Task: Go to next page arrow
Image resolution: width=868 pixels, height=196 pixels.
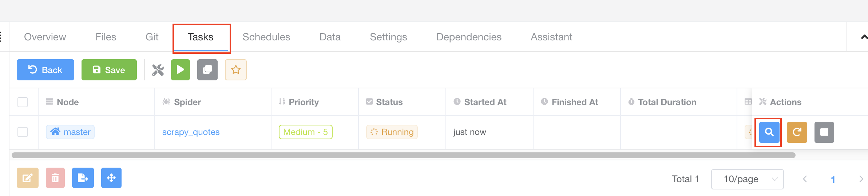Action: tap(861, 179)
